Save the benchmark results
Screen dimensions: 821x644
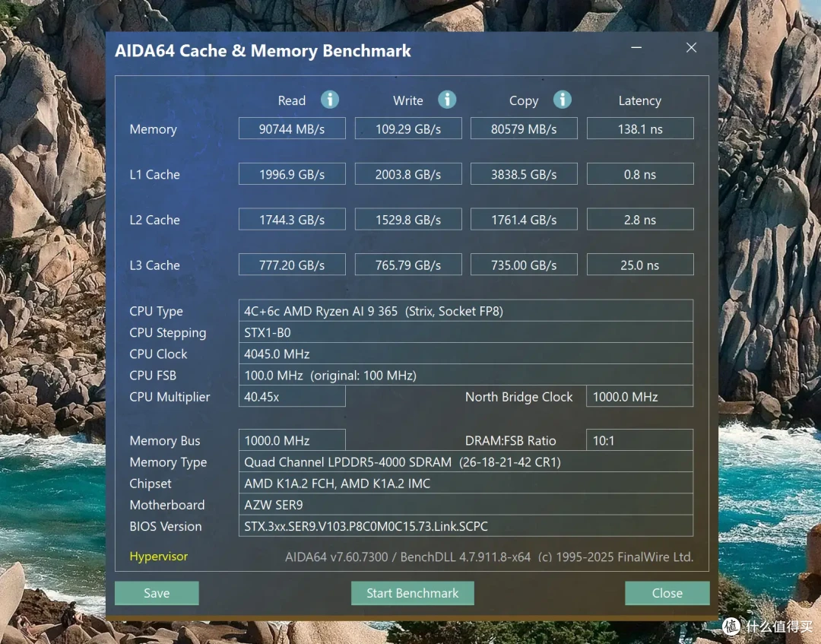pyautogui.click(x=157, y=593)
